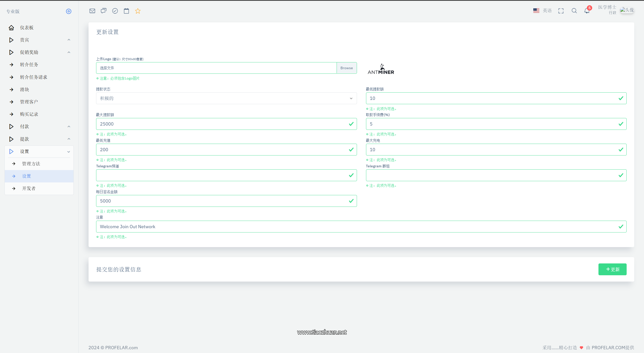644x353 pixels.
Task: Click the green 更新 button
Action: (612, 269)
